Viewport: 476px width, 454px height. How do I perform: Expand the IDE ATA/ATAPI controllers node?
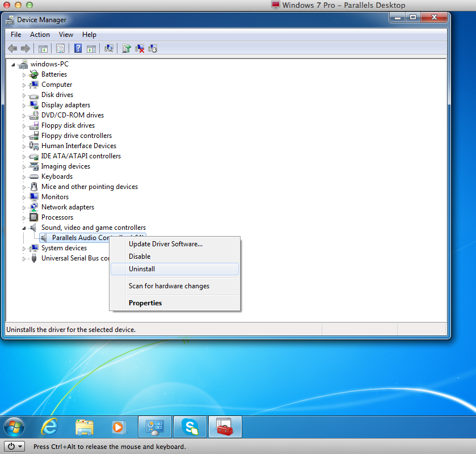(24, 157)
